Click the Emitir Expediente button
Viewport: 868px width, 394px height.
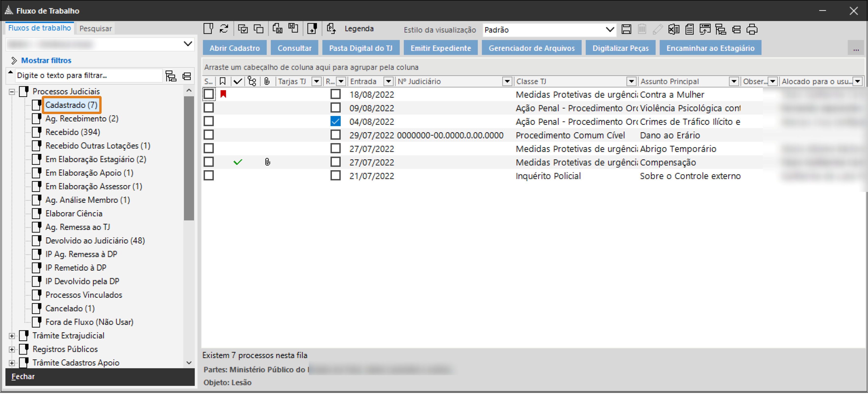(440, 48)
